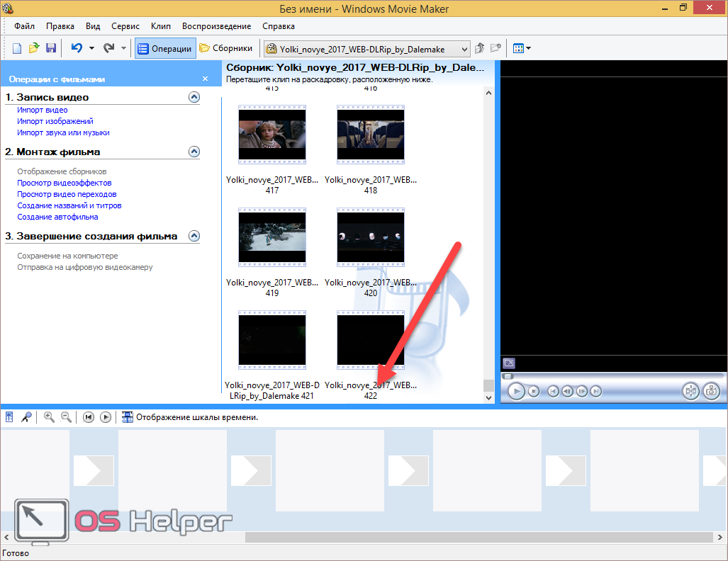Select clip thumbnail 422

click(370, 342)
